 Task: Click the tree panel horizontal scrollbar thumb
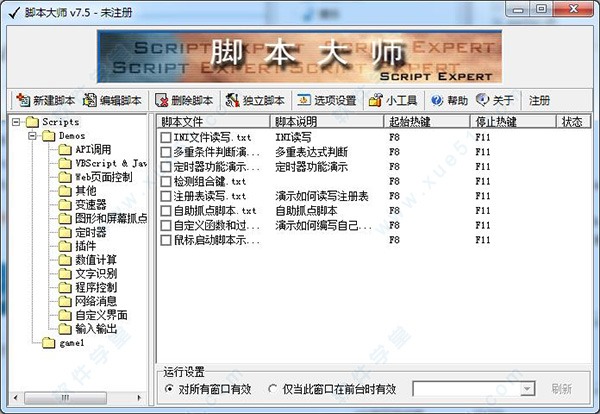(65, 398)
